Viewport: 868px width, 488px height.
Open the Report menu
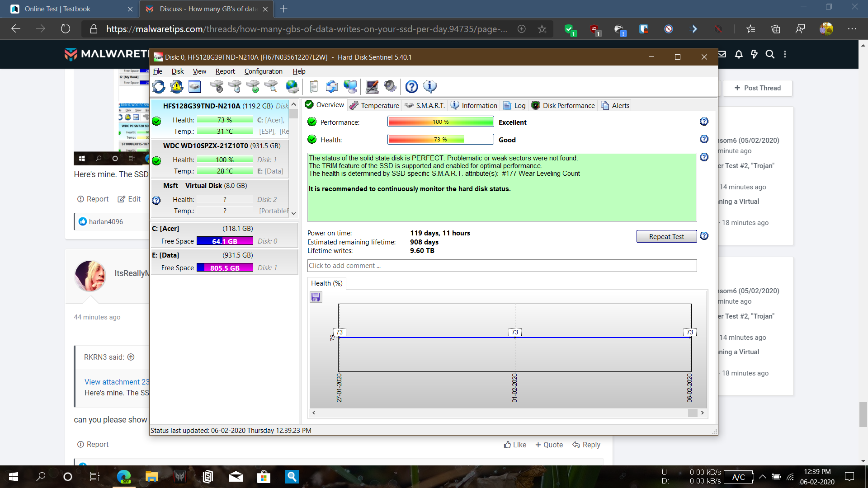click(225, 71)
